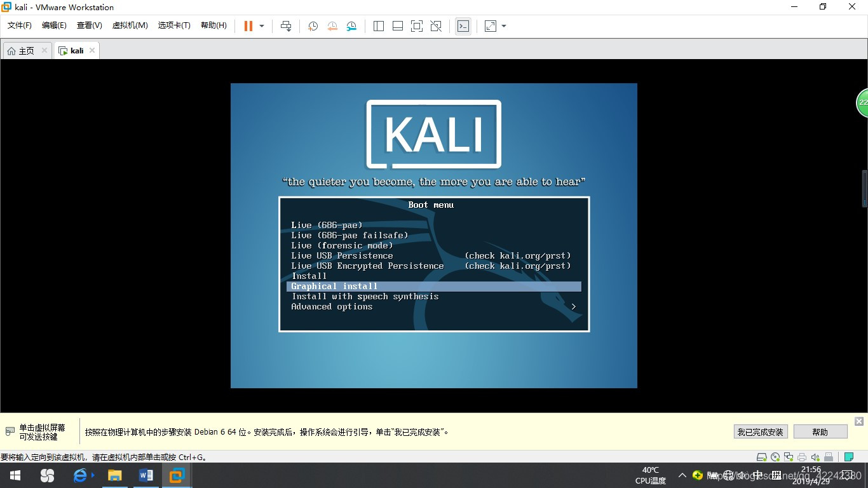The image size is (868, 488).
Task: Open the 虚拟机(M) menu
Action: click(x=130, y=25)
